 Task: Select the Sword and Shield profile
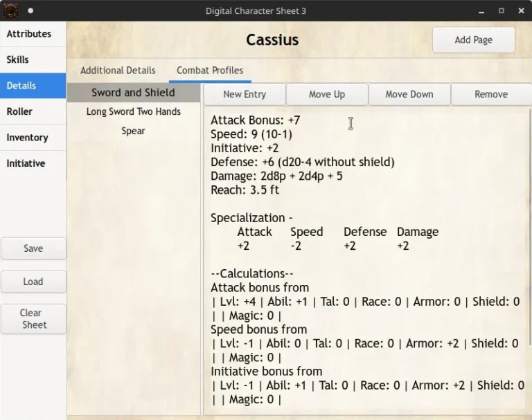pyautogui.click(x=133, y=93)
